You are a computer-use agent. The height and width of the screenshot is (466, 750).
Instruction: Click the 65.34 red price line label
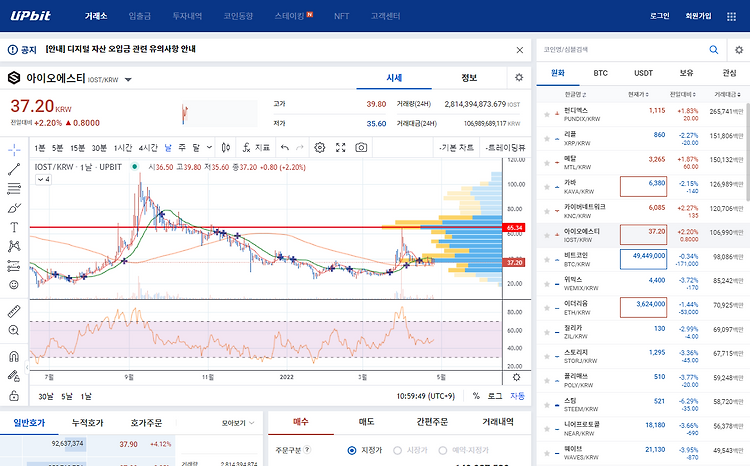click(x=514, y=228)
